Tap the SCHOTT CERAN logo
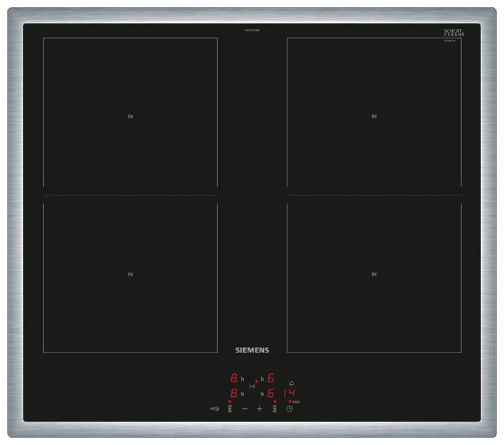Screen dimensions: 504x445 click(x=454, y=33)
